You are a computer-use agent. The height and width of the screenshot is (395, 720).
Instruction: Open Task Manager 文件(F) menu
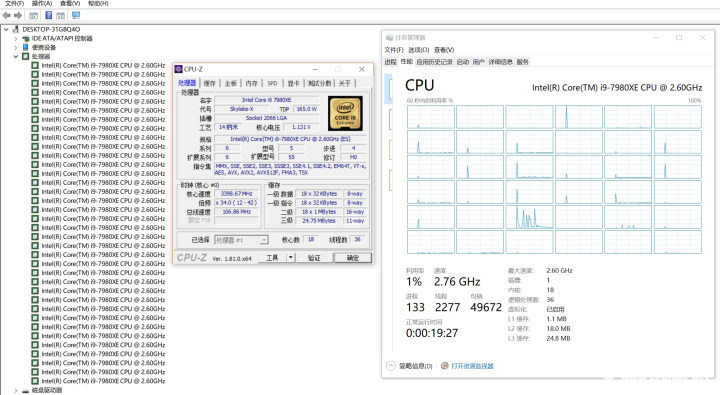coord(394,50)
